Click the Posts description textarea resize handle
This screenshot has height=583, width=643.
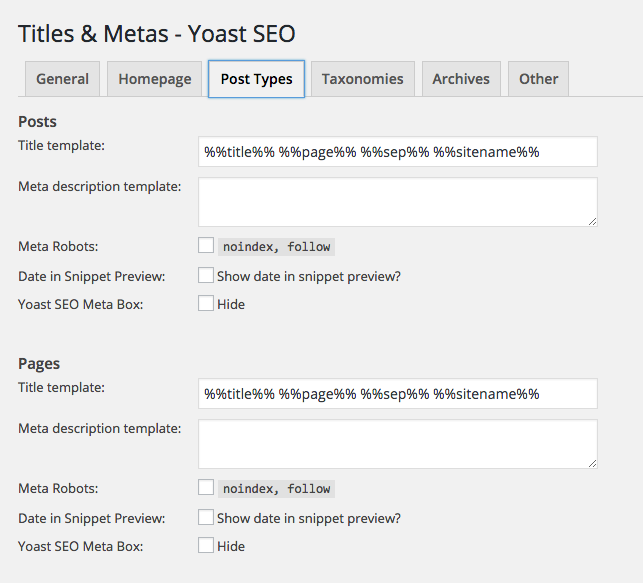point(593,222)
